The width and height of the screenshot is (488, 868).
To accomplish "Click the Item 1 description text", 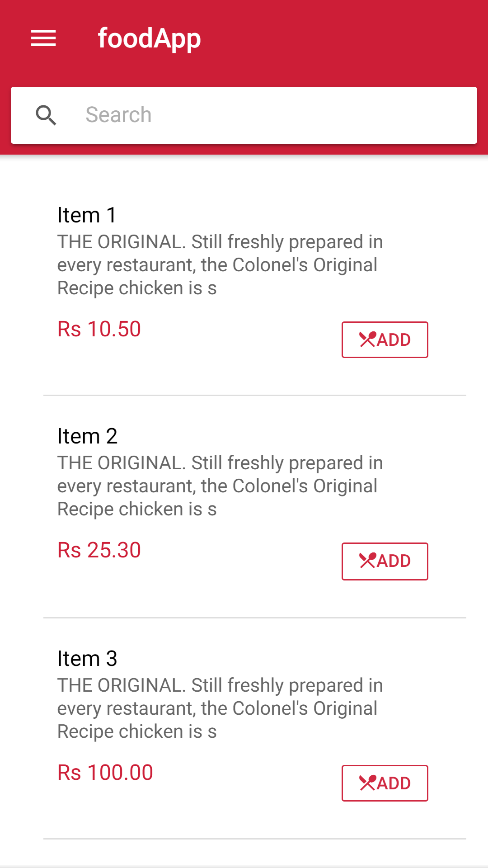I will [x=220, y=265].
